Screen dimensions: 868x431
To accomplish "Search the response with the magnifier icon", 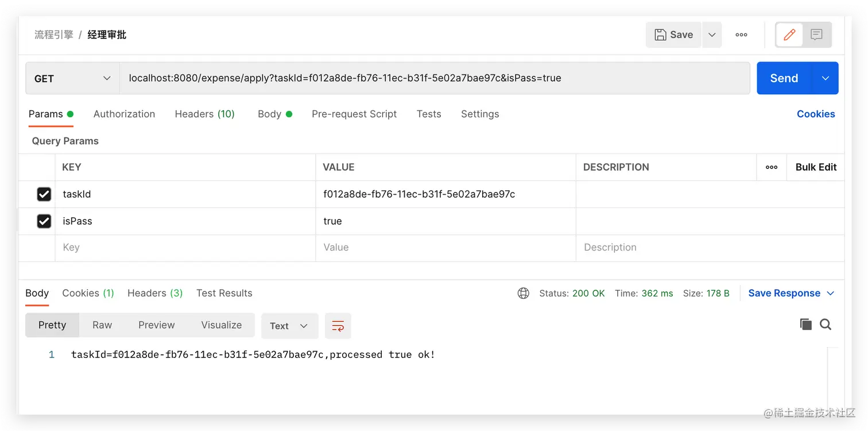I will [x=826, y=325].
